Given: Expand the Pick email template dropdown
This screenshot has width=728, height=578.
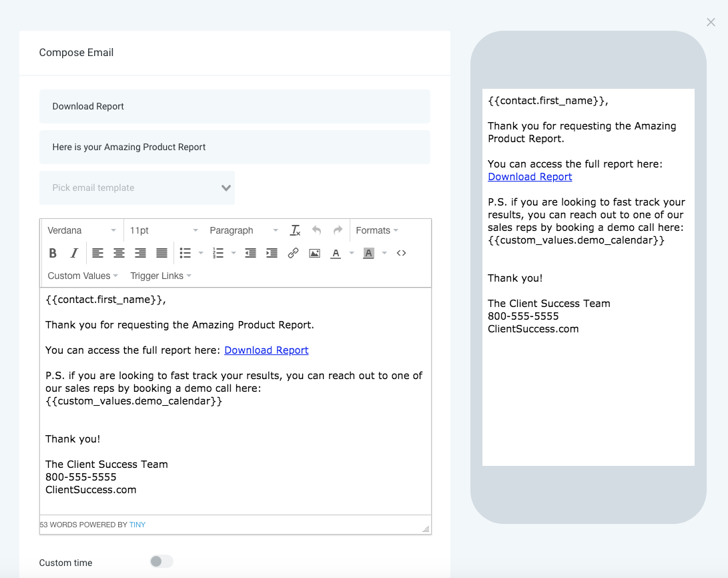Looking at the screenshot, I should 137,188.
